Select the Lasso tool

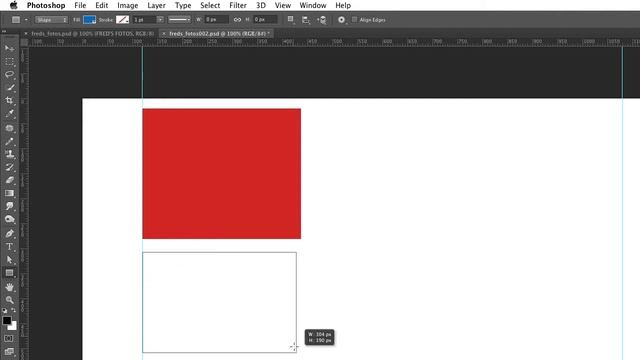pyautogui.click(x=9, y=75)
